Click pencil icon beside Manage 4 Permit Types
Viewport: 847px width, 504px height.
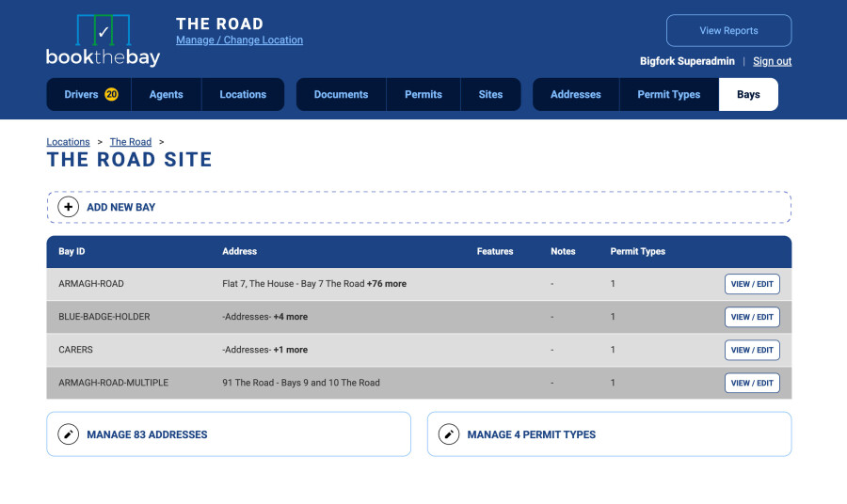[x=448, y=434]
